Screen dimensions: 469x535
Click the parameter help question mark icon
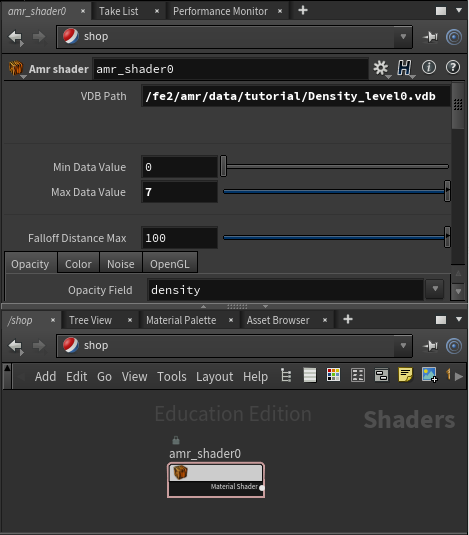point(453,67)
